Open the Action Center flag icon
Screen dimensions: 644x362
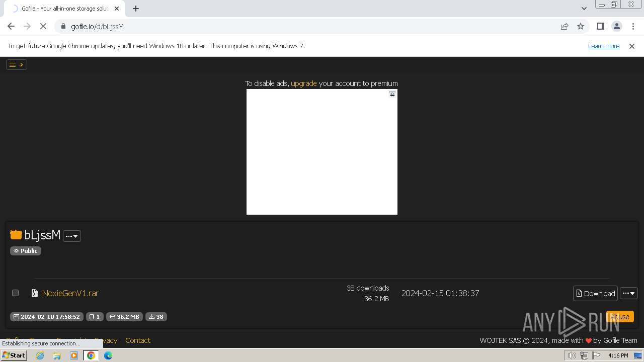click(596, 355)
